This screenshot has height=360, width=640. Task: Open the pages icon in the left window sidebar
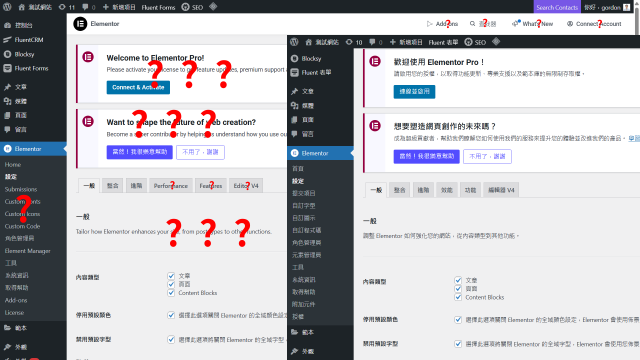pos(7,116)
